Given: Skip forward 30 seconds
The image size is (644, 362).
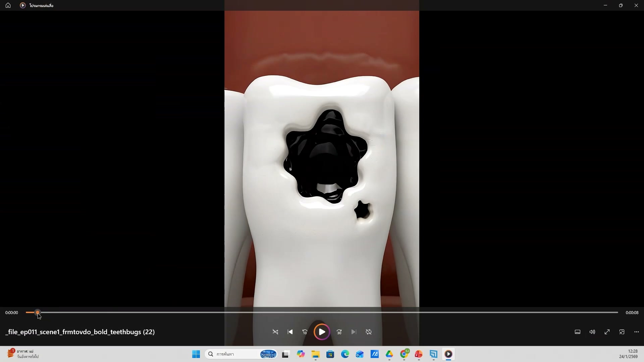Looking at the screenshot, I should [339, 332].
